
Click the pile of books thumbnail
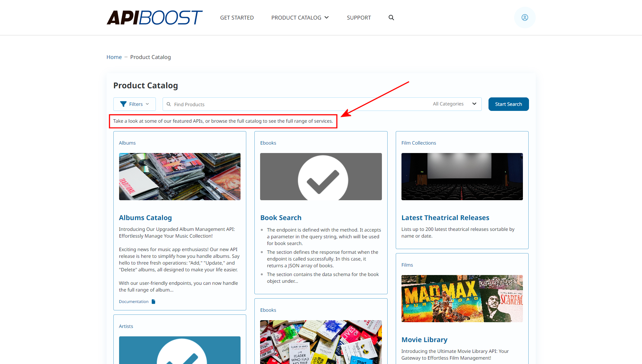(x=321, y=342)
